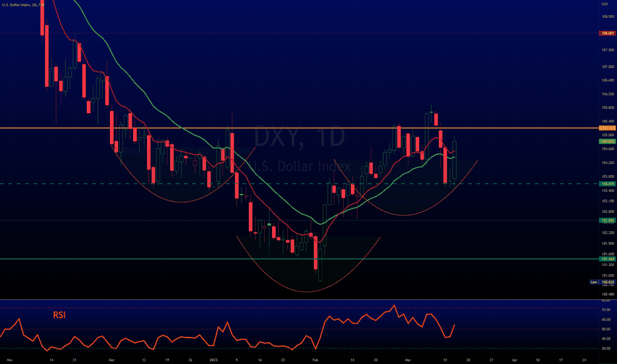The width and height of the screenshot is (617, 364).
Task: Click the green current price label near 104.8
Action: (x=608, y=141)
